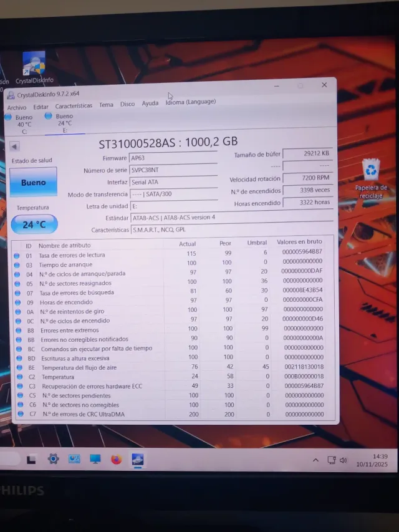Select row Escrituras a altura excesiva
This screenshot has width=399, height=532.
pos(175,357)
